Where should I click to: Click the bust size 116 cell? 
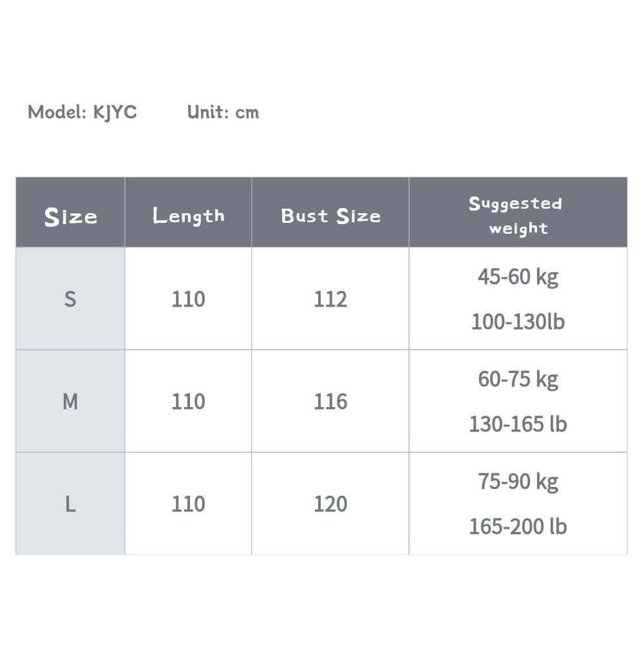click(330, 401)
